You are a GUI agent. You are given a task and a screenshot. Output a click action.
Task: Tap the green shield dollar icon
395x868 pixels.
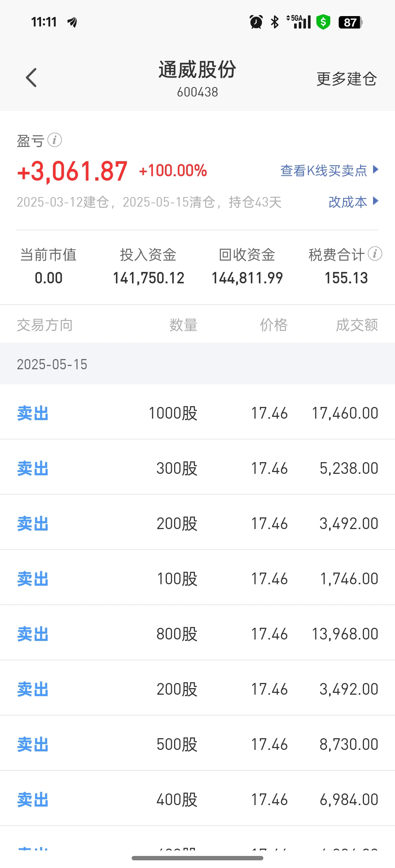[x=323, y=22]
